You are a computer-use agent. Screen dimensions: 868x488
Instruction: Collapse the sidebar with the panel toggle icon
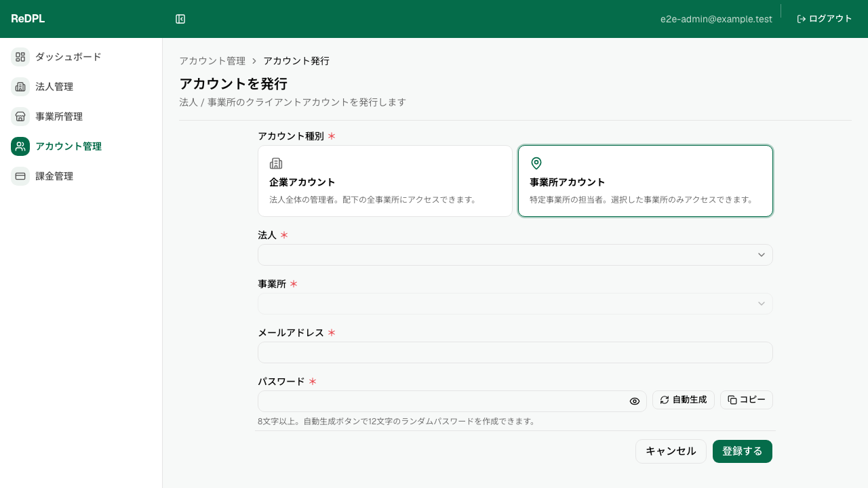point(180,19)
